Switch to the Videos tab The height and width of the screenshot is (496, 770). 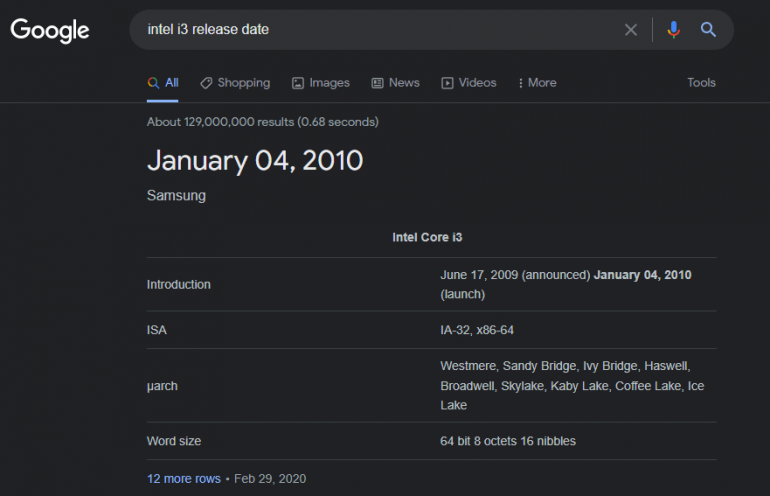(468, 83)
